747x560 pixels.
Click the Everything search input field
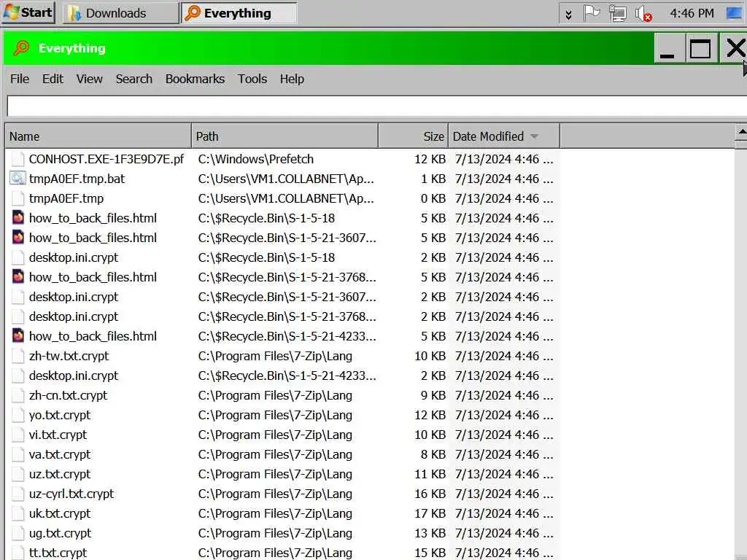(x=377, y=106)
